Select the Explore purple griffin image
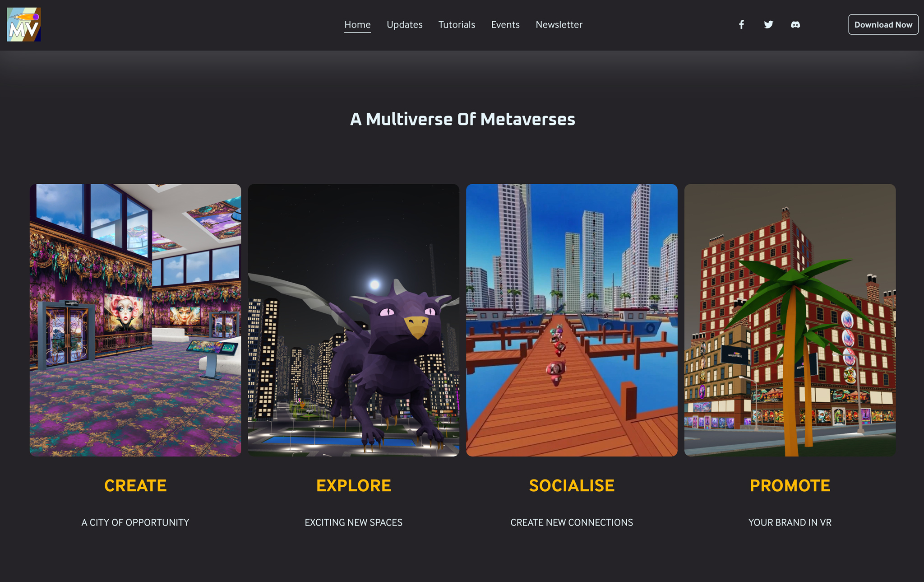The image size is (924, 582). coord(353,320)
